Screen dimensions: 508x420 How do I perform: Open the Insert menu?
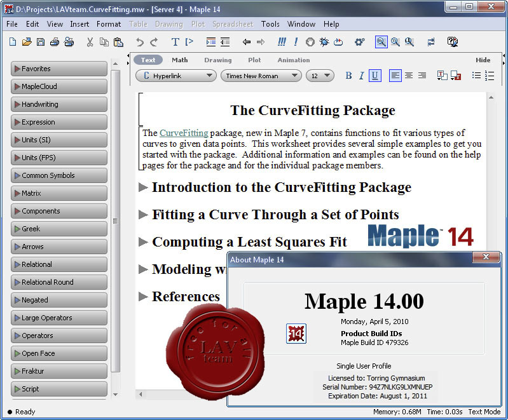(79, 24)
